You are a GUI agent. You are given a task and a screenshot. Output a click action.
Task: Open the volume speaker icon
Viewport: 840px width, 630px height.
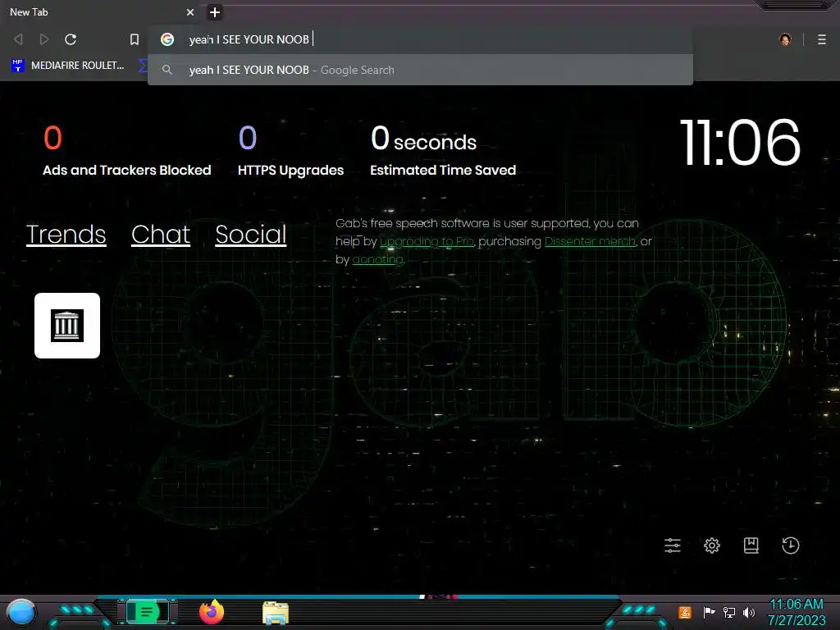click(749, 612)
